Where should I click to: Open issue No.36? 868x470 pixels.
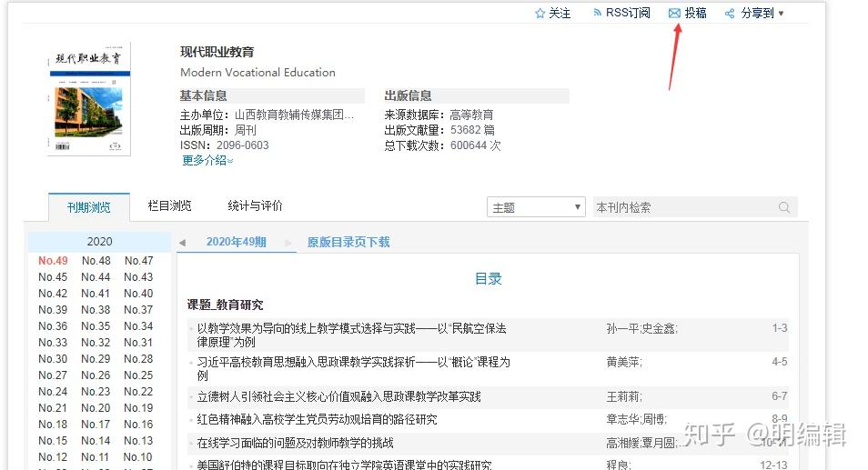click(53, 326)
